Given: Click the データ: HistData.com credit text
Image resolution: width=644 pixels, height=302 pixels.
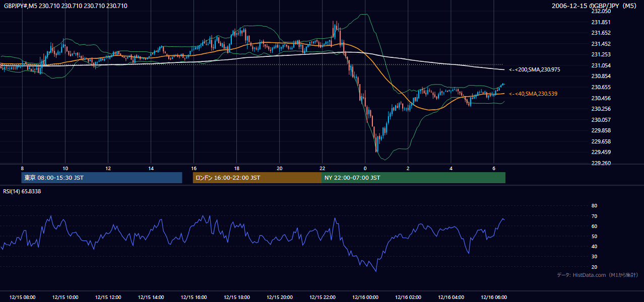Looking at the screenshot, I should coord(598,275).
